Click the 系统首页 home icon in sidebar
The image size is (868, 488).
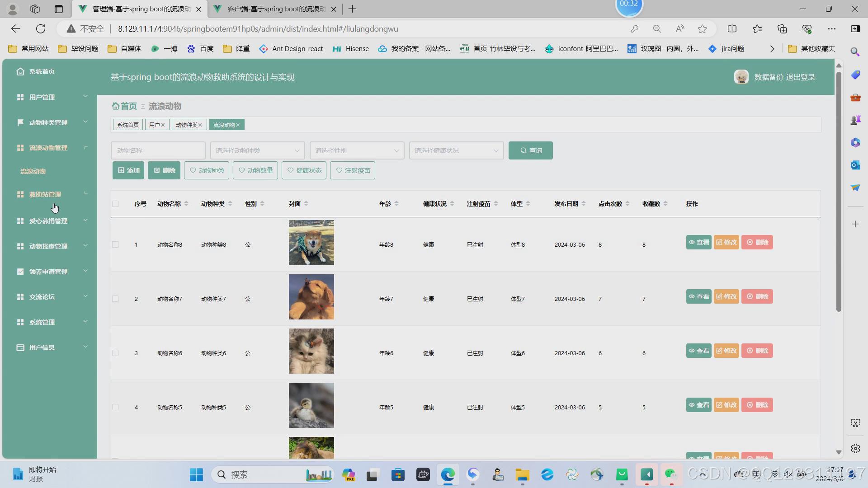point(20,71)
